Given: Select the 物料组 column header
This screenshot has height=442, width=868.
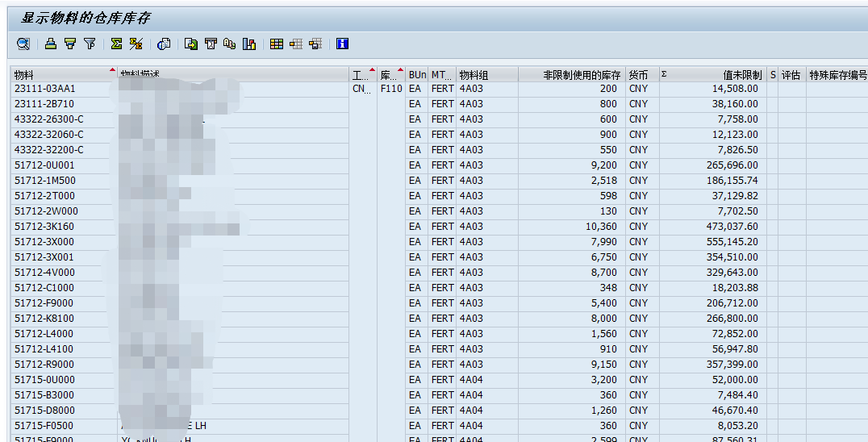Looking at the screenshot, I should click(x=487, y=75).
